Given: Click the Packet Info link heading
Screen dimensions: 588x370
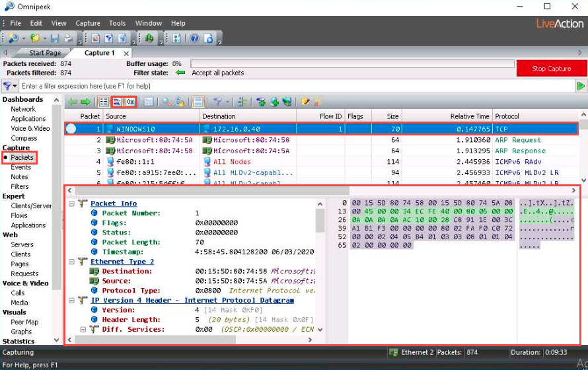Looking at the screenshot, I should pos(114,203).
